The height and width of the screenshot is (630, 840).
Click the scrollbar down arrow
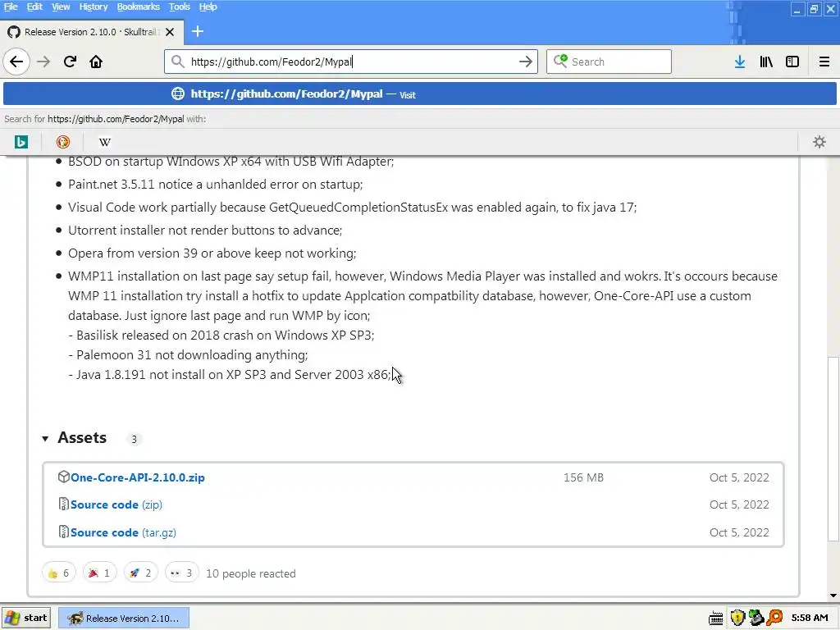click(833, 596)
